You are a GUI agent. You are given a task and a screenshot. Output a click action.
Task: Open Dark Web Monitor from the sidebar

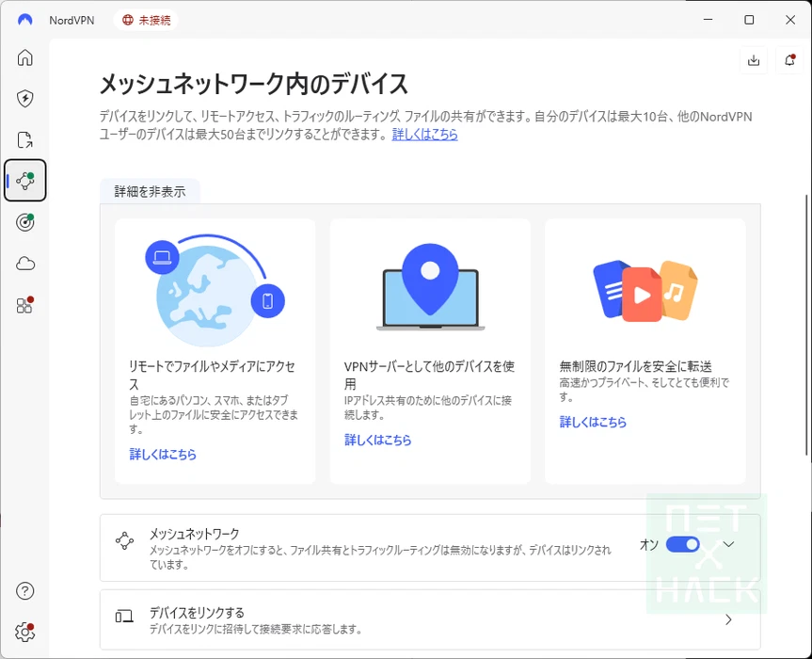coord(24,222)
